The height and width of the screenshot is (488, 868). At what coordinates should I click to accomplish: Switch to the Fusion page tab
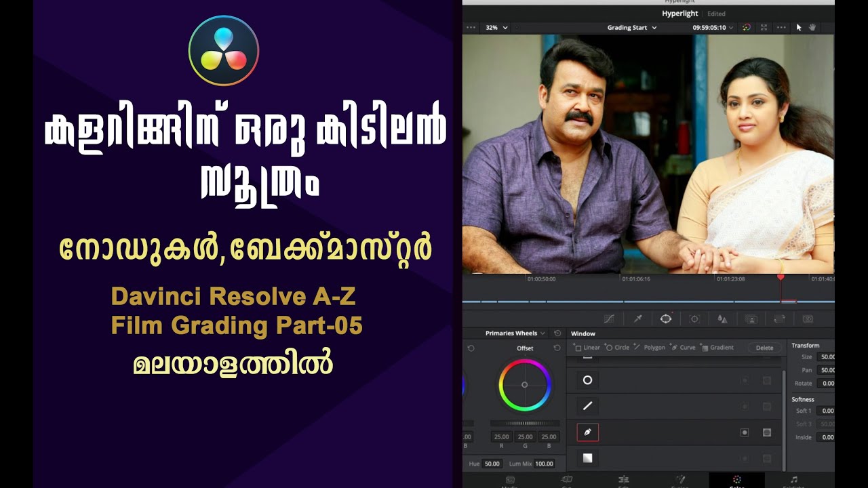(x=679, y=481)
